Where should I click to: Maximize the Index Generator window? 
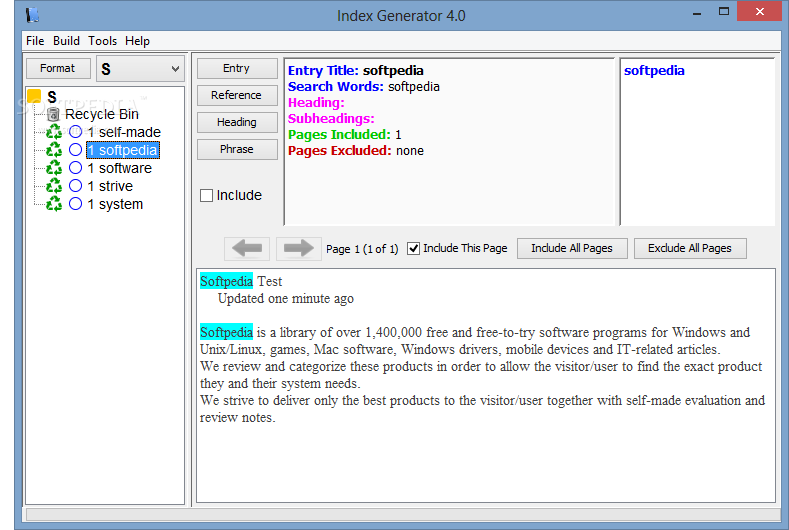[724, 12]
